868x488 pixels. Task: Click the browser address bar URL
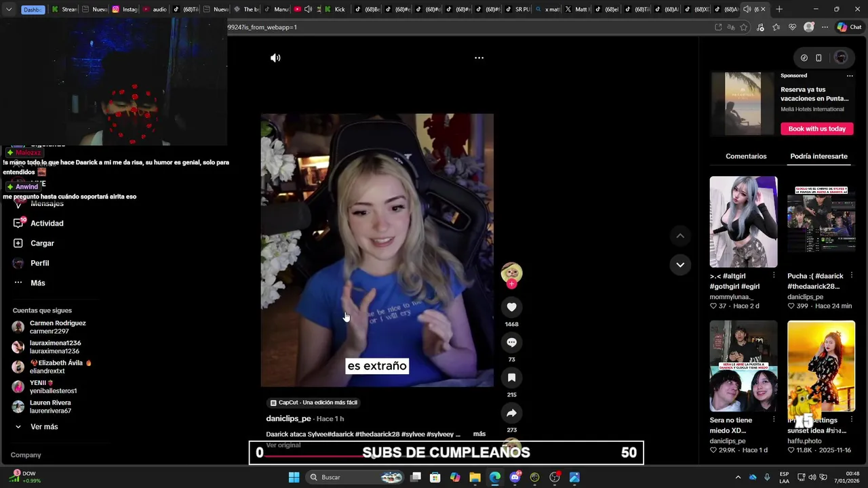pyautogui.click(x=262, y=27)
